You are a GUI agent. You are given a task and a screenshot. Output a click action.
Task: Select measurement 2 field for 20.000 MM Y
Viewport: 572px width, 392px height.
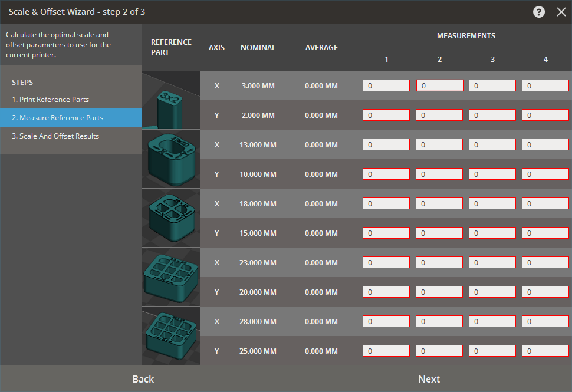pyautogui.click(x=439, y=292)
